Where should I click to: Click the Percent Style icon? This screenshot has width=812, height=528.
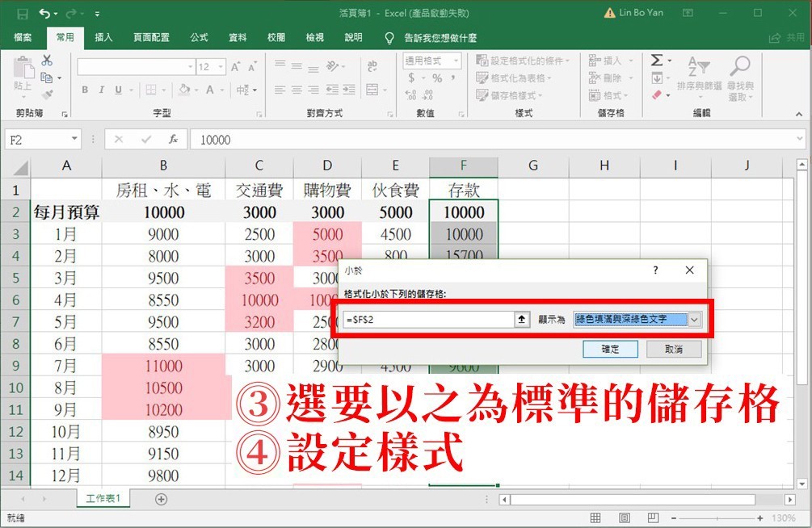click(438, 78)
